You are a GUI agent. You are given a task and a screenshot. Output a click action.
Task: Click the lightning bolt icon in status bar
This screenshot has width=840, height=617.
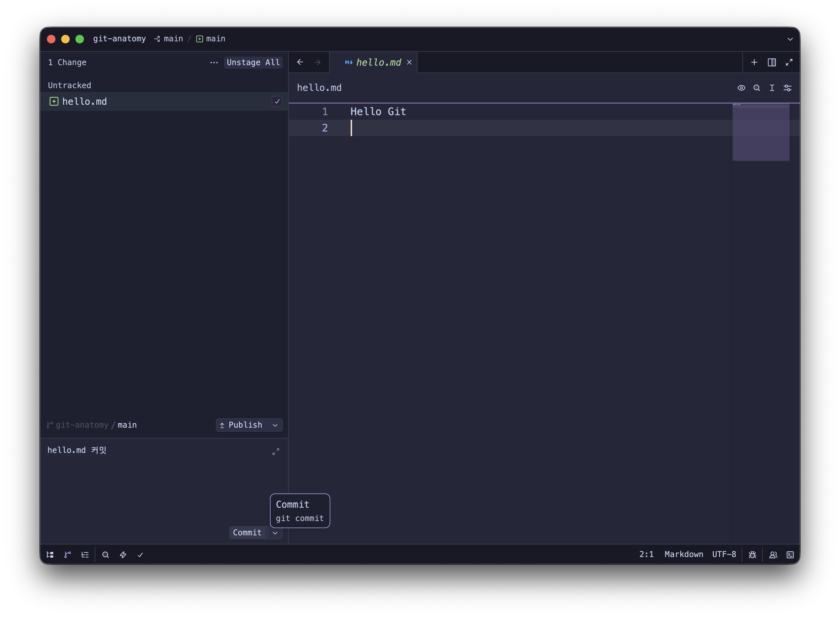pyautogui.click(x=123, y=555)
